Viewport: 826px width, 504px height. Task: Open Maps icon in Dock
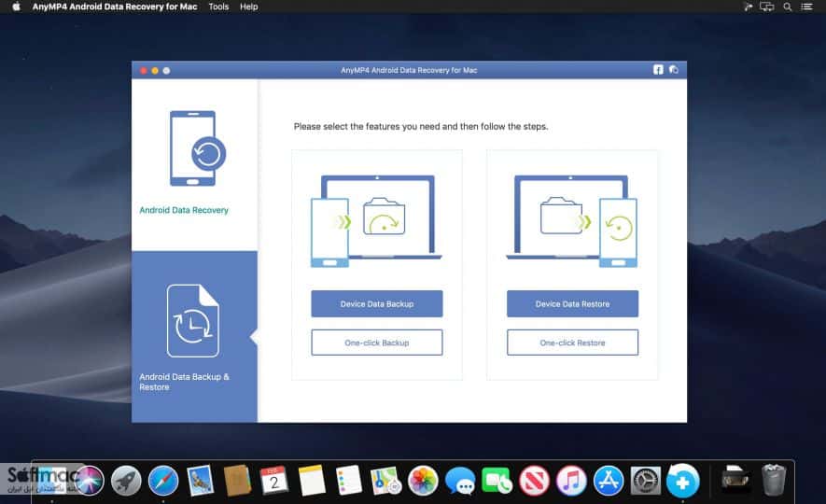coord(385,481)
